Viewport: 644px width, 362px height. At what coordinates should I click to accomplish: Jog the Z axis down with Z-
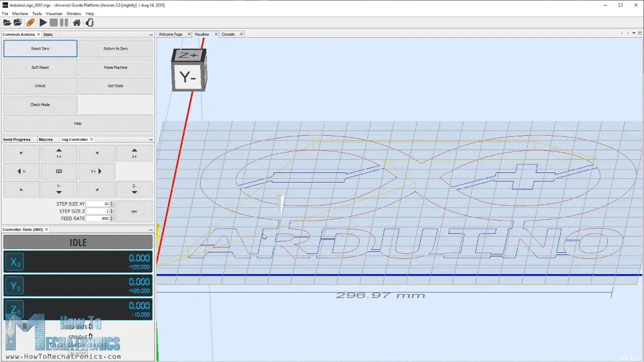click(134, 189)
